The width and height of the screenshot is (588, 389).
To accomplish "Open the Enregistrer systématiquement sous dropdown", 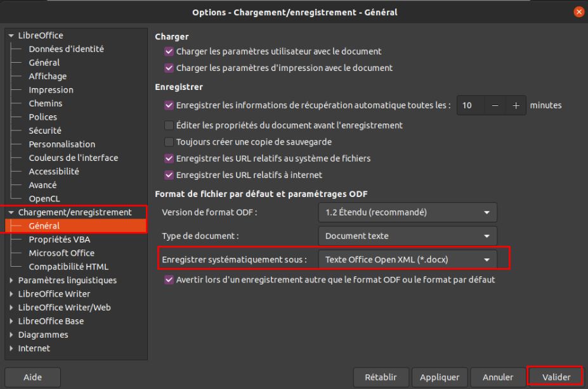I will 408,260.
